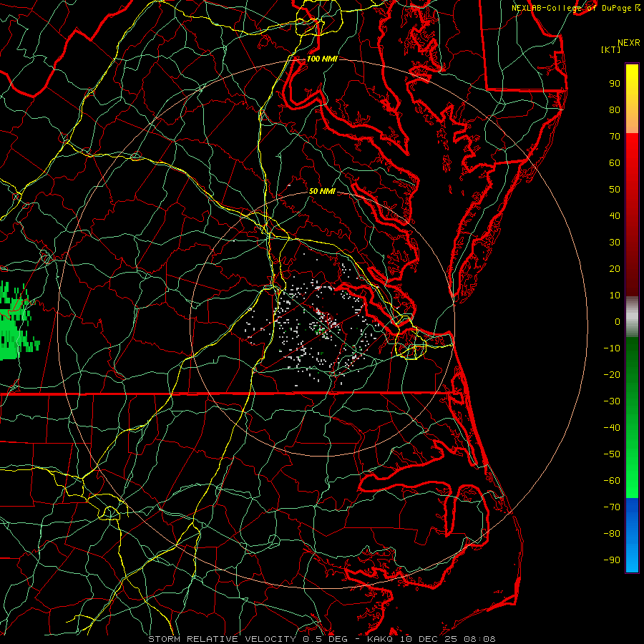Click the -70 value on velocity scale
Viewport: 644px width, 644px height.
pos(612,507)
